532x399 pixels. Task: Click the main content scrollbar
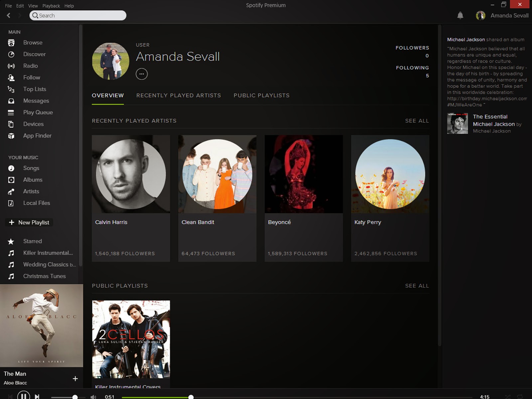pyautogui.click(x=440, y=185)
